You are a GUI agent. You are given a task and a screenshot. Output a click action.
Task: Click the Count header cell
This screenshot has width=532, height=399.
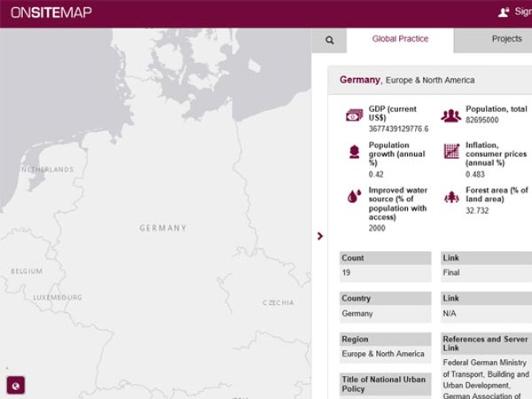point(386,258)
